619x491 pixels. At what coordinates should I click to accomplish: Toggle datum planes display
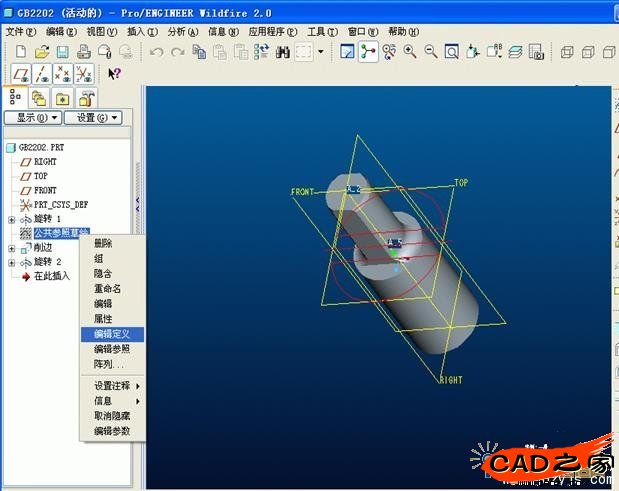(x=20, y=73)
